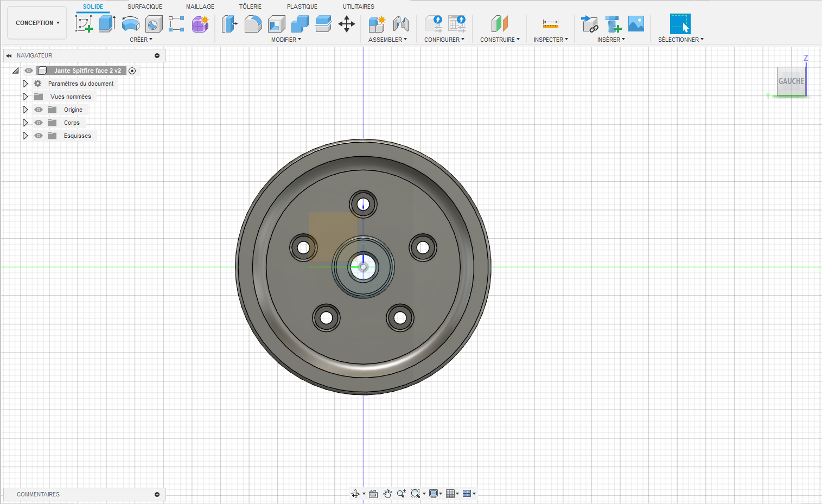Hide the Corps folder
Screen dimensions: 822x504
click(x=39, y=123)
